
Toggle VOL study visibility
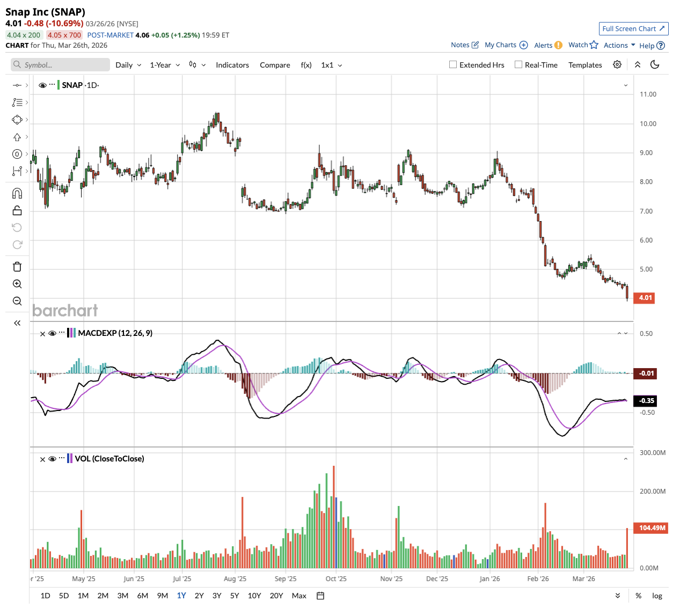coord(53,459)
